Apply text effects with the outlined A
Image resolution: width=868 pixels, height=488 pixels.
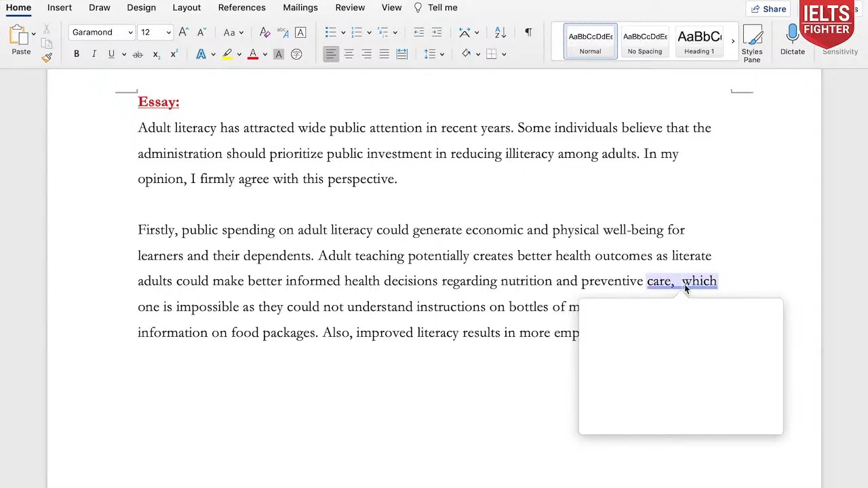tap(201, 54)
